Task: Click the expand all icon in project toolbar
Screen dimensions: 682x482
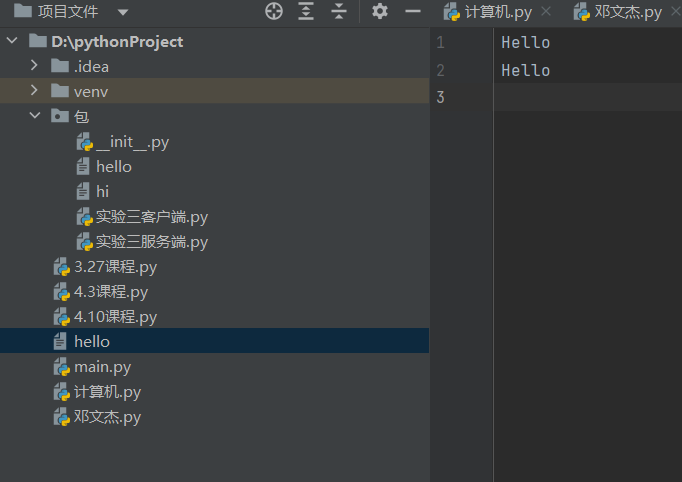Action: pos(306,12)
